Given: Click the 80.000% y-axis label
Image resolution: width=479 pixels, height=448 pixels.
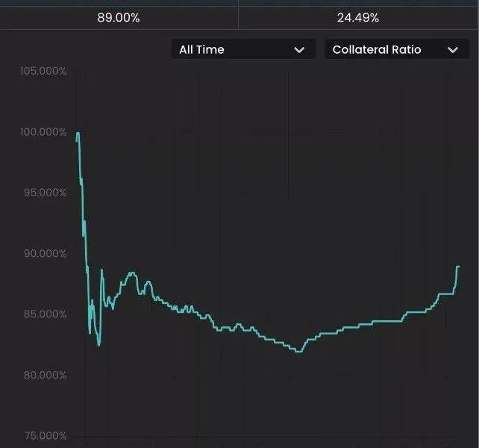Looking at the screenshot, I should point(44,375).
